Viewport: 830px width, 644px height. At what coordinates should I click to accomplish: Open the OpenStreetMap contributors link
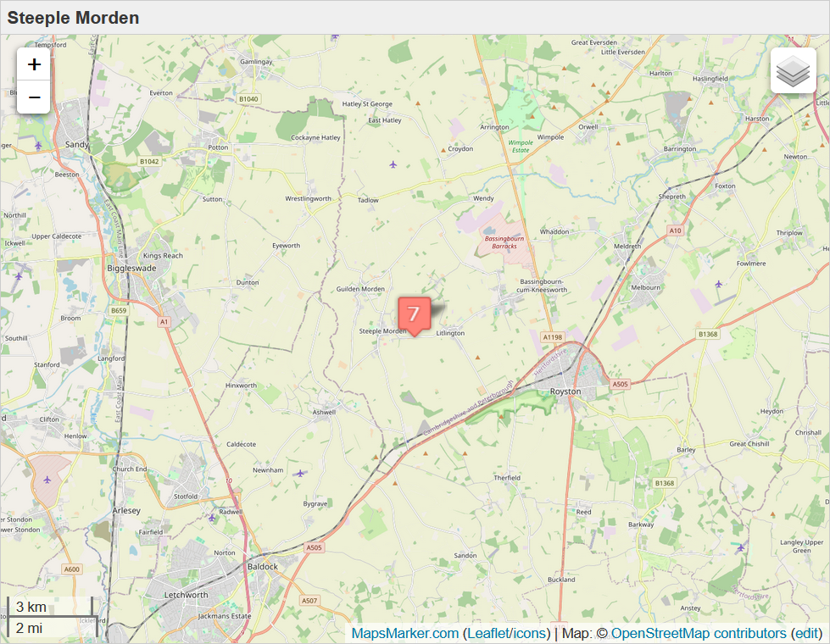pyautogui.click(x=699, y=634)
